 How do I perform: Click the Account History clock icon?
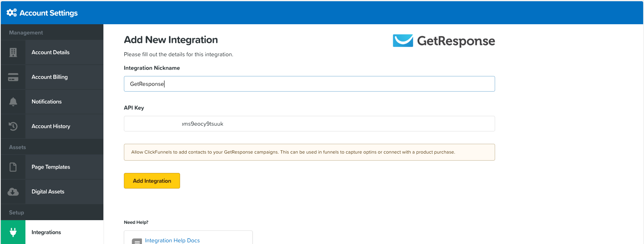13,126
